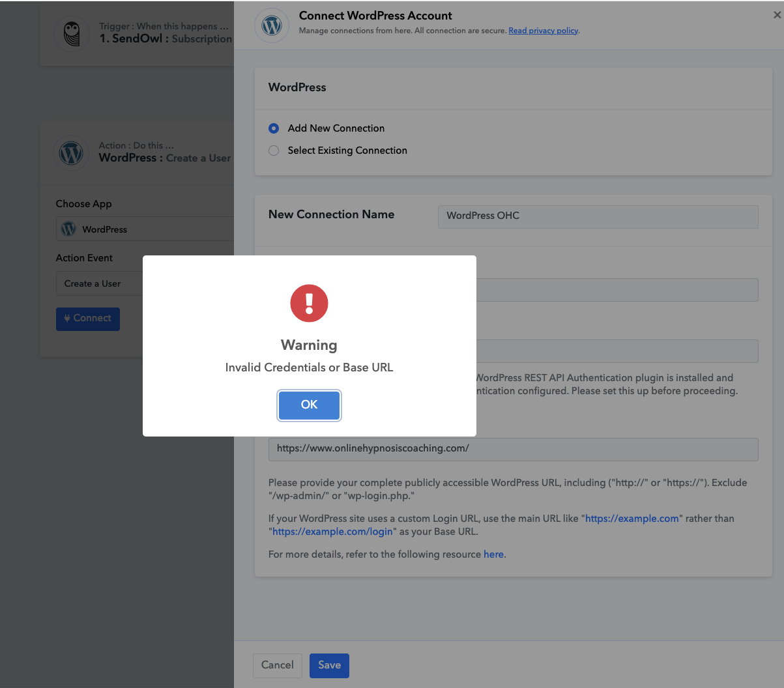Click the SendOwl trigger icon
The height and width of the screenshot is (688, 784).
coord(72,33)
